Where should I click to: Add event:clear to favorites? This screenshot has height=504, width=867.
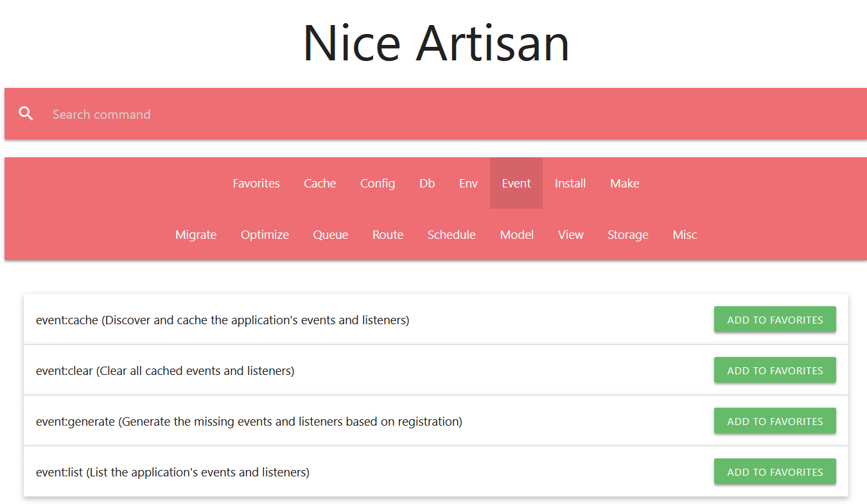coord(775,370)
